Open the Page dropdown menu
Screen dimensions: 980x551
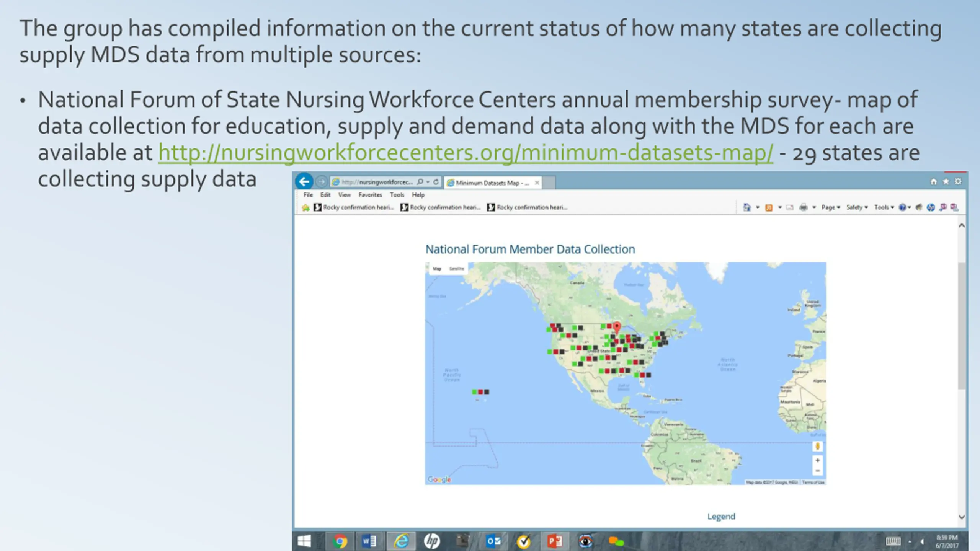click(831, 207)
